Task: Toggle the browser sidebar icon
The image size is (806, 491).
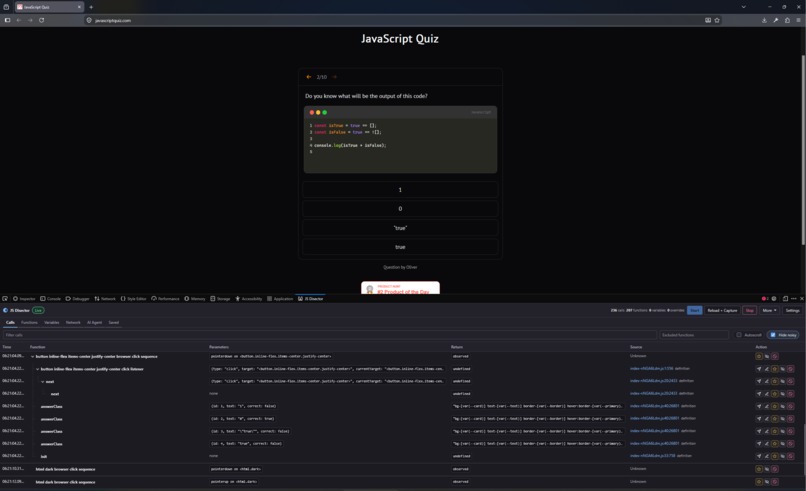Action: [7, 20]
